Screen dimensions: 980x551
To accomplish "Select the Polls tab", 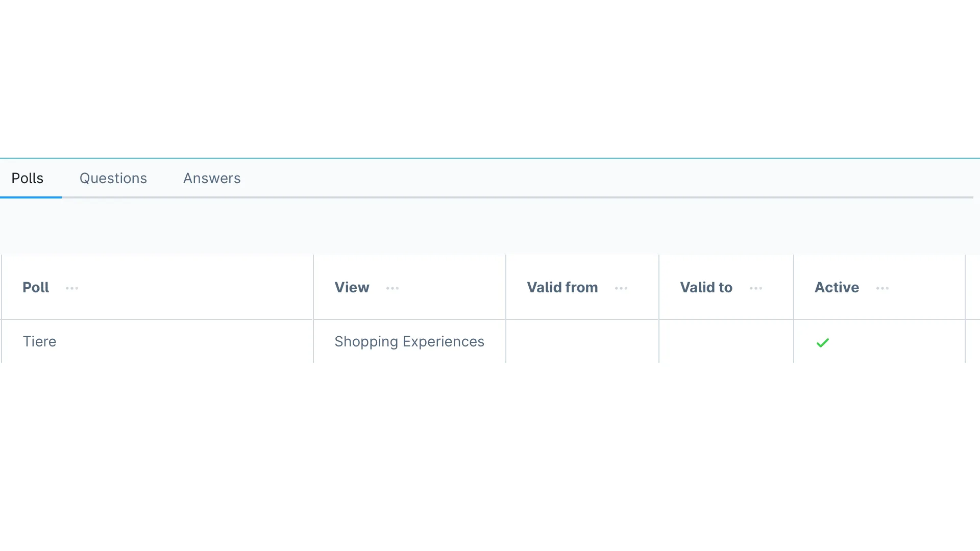I will pyautogui.click(x=28, y=178).
